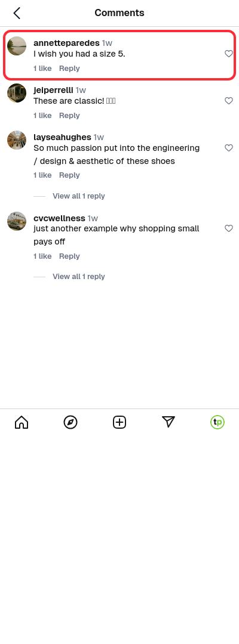The image size is (239, 644).
Task: Go back using the top-left arrow
Action: pos(17,13)
